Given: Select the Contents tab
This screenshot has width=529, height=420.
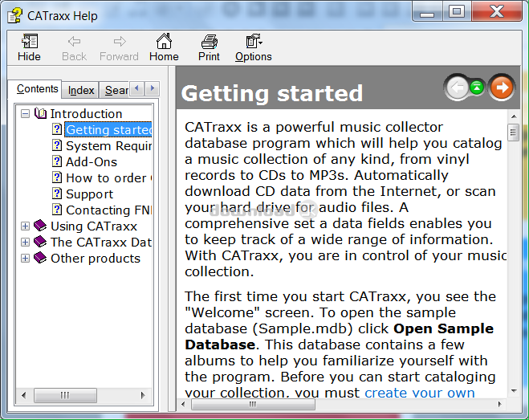Looking at the screenshot, I should coord(38,89).
